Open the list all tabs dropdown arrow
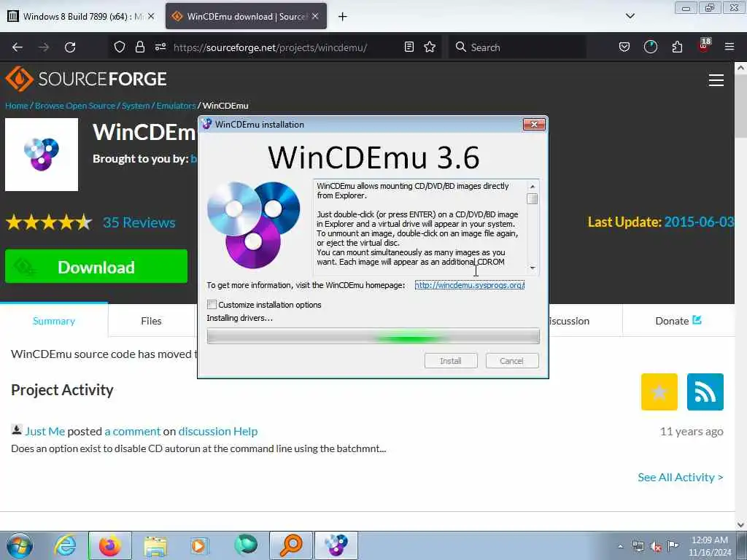 click(x=630, y=16)
